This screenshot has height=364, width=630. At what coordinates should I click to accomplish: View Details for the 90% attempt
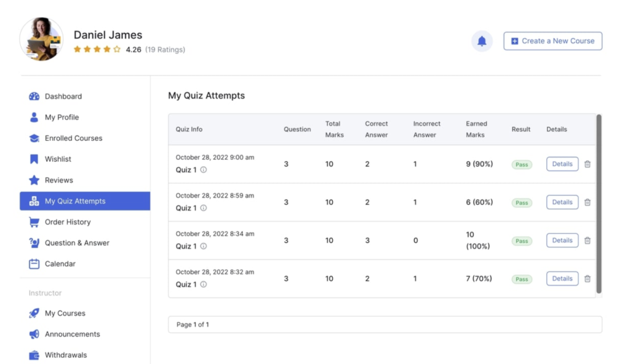(x=562, y=164)
